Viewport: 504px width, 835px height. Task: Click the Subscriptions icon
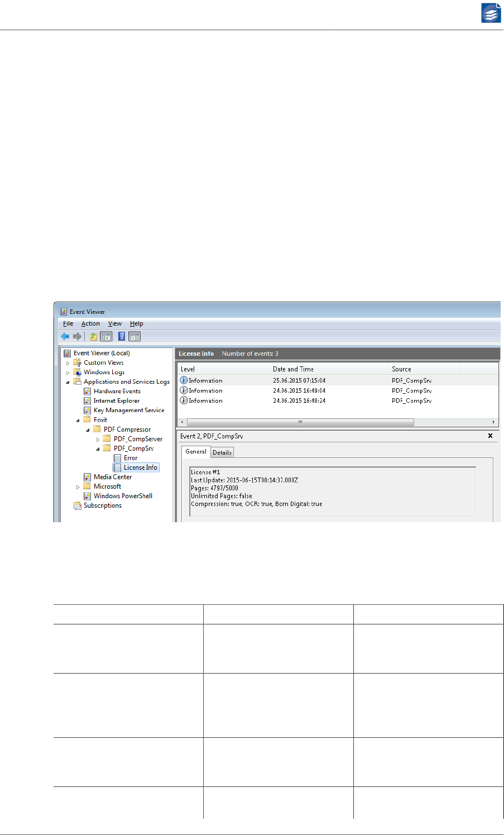[x=78, y=505]
